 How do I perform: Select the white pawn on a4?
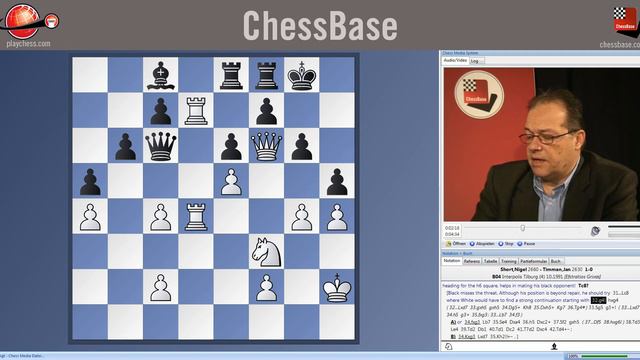pyautogui.click(x=90, y=216)
